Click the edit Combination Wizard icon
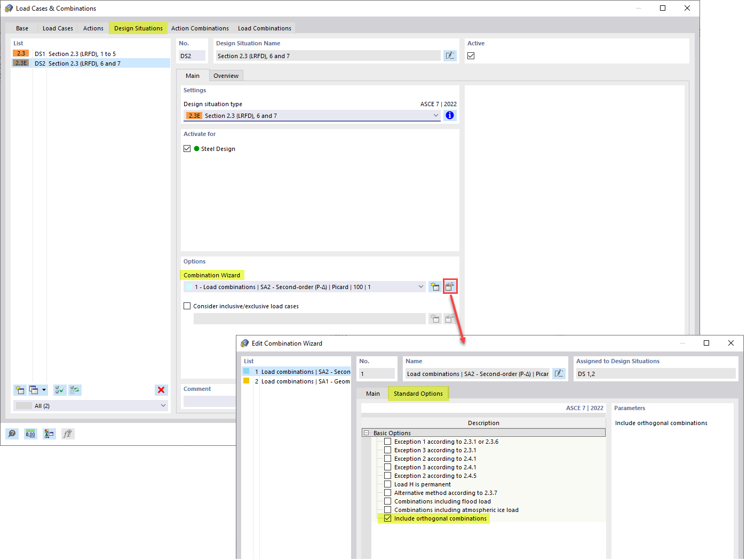 tap(450, 286)
